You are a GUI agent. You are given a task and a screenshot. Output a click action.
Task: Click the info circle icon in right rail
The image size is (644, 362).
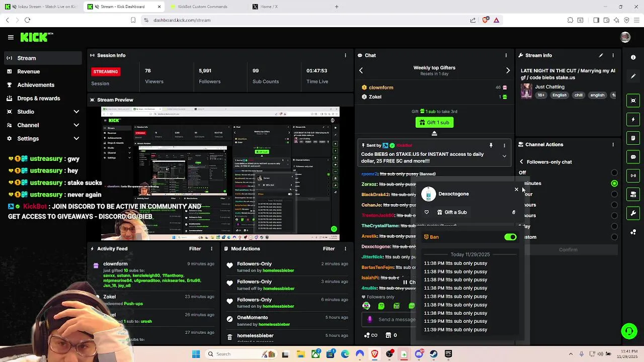tap(633, 57)
